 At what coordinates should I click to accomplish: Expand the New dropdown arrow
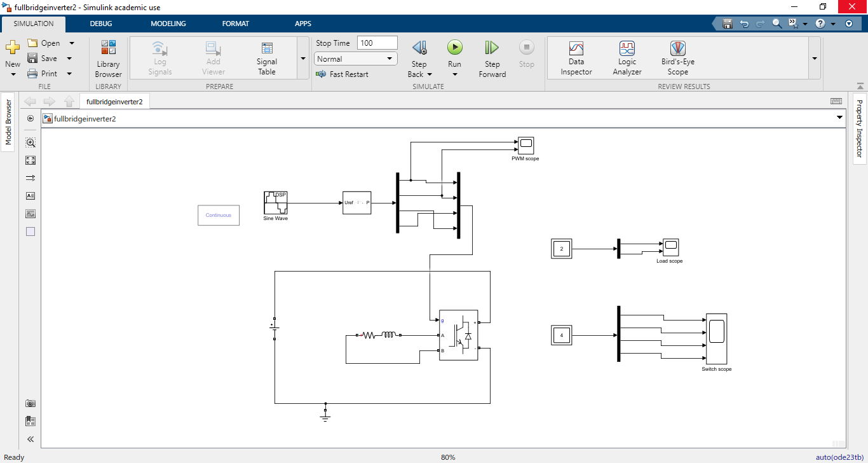[x=13, y=74]
